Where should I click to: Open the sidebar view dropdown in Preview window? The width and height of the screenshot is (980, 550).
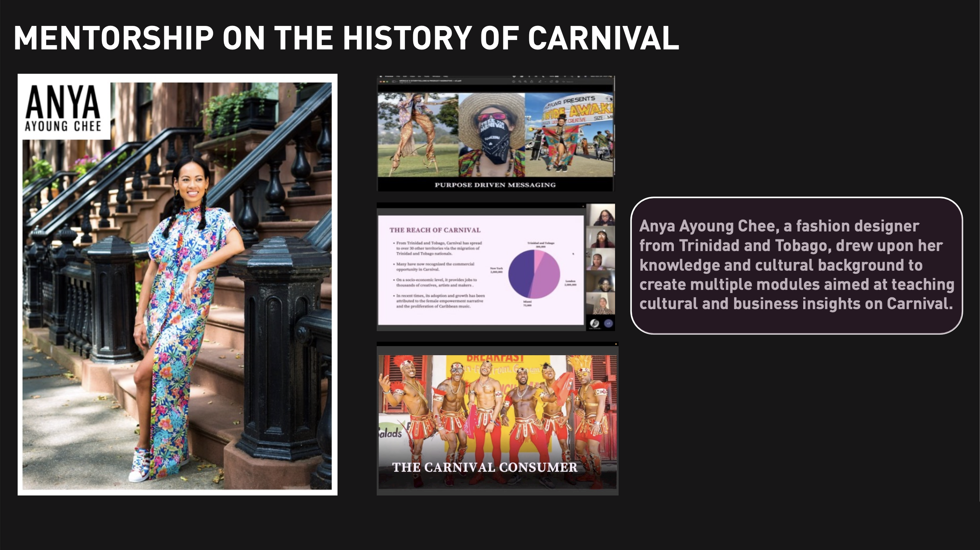(x=394, y=82)
